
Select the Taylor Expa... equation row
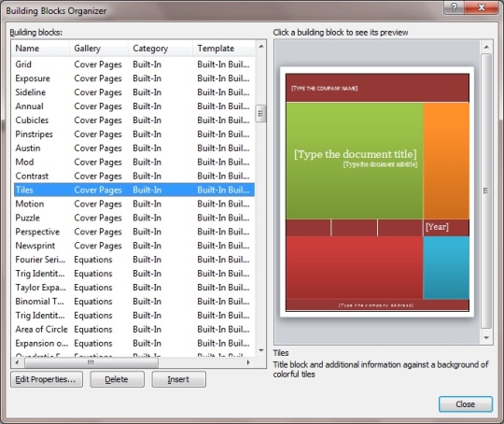tap(134, 288)
